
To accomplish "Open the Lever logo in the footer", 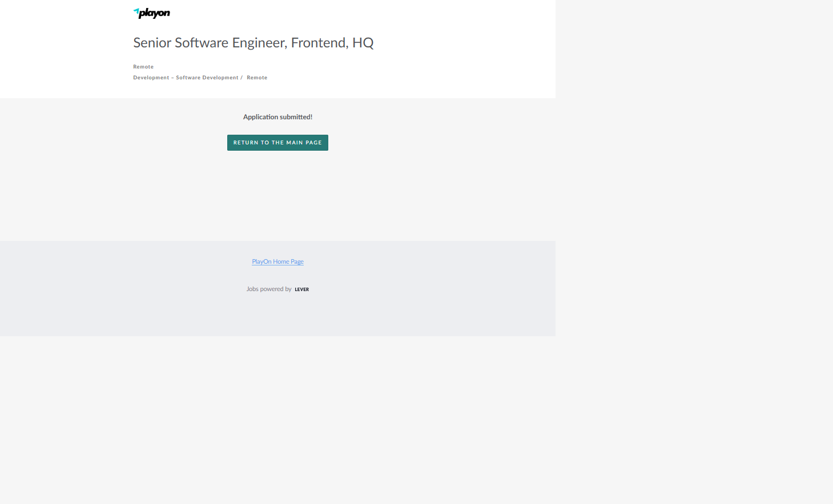I will [301, 289].
